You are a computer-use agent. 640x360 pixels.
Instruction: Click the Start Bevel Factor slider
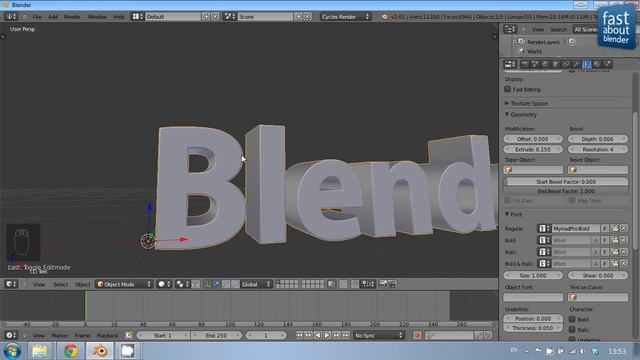[x=566, y=182]
